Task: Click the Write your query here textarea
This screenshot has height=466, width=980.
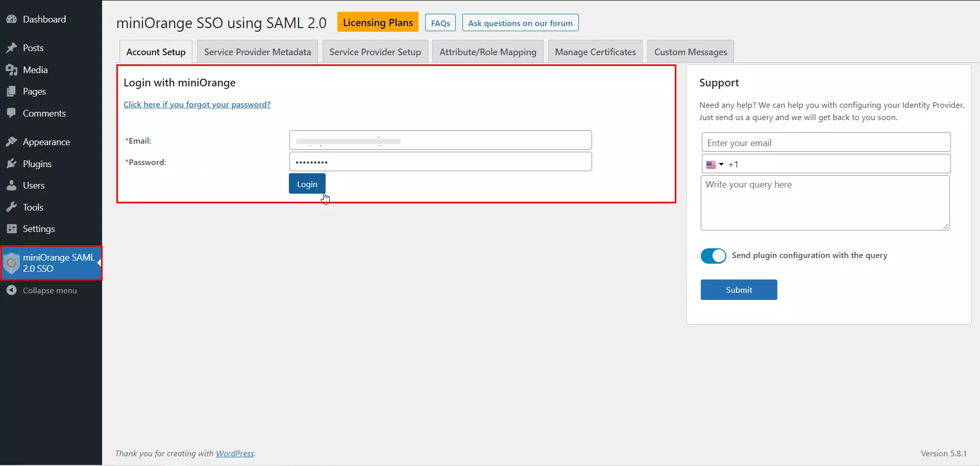Action: point(825,203)
